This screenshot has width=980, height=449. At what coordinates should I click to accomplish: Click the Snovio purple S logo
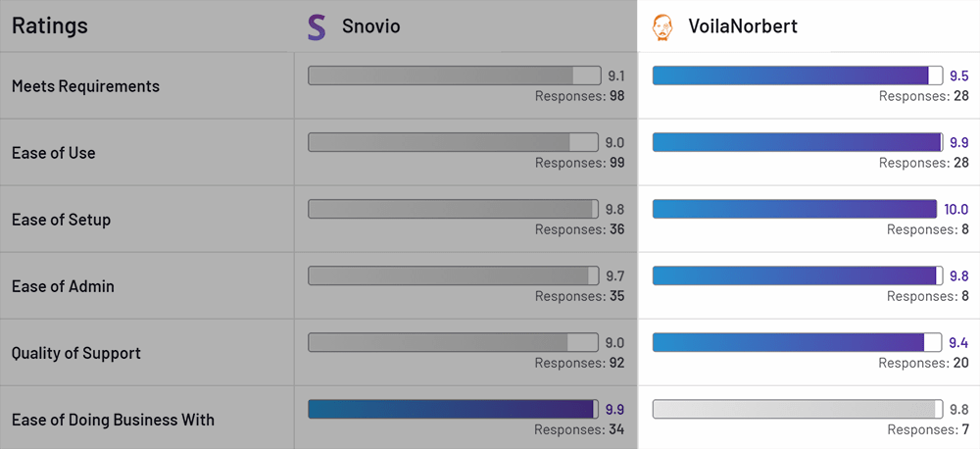(x=317, y=27)
